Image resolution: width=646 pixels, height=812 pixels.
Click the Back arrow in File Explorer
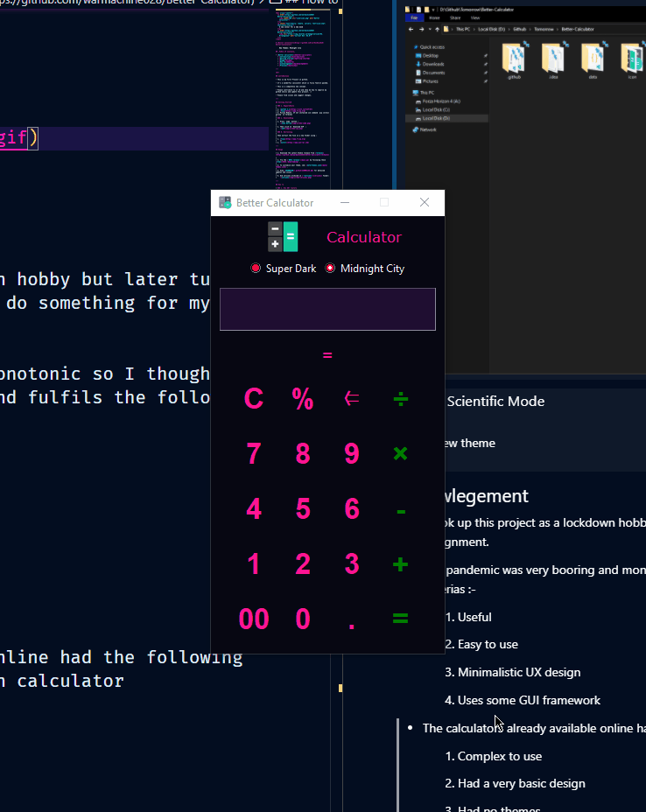click(x=411, y=29)
